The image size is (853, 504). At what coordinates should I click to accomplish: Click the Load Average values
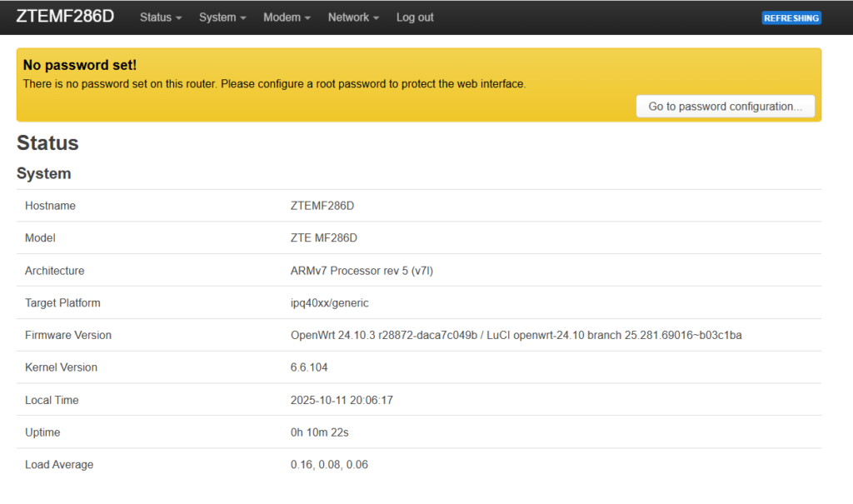click(x=328, y=465)
